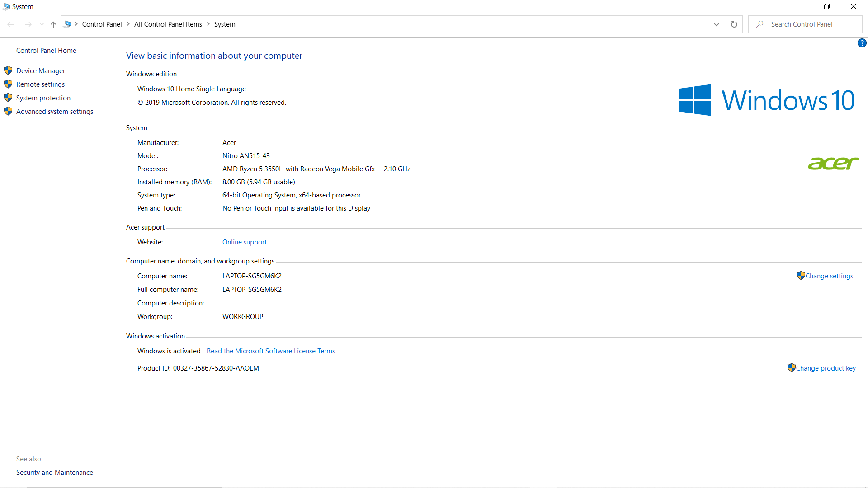
Task: Open the address bar dropdown arrow
Action: [x=716, y=24]
